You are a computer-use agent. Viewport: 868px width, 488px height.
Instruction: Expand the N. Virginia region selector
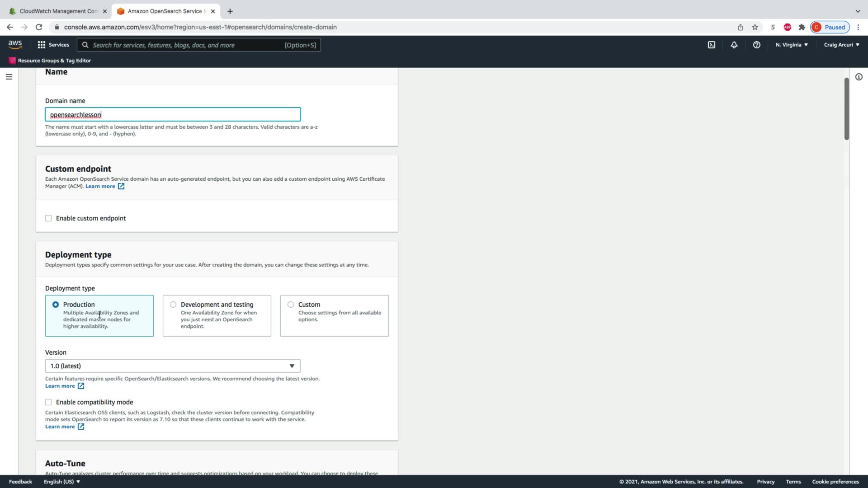point(791,45)
